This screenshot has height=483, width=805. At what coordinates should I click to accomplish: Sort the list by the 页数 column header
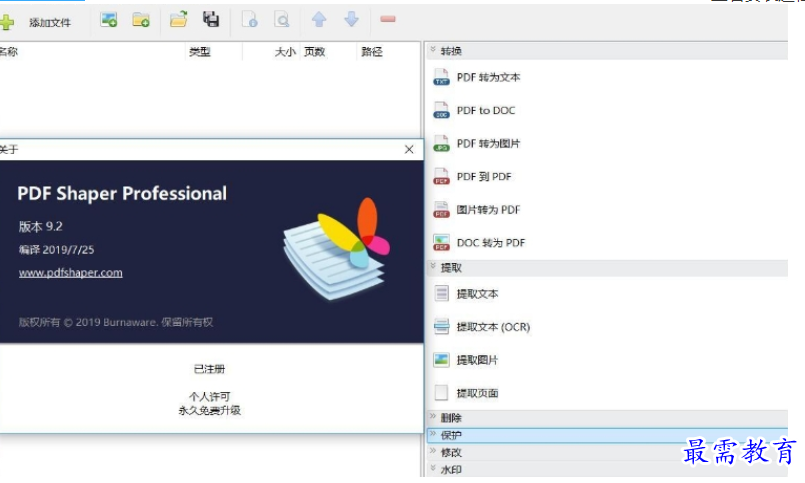314,52
